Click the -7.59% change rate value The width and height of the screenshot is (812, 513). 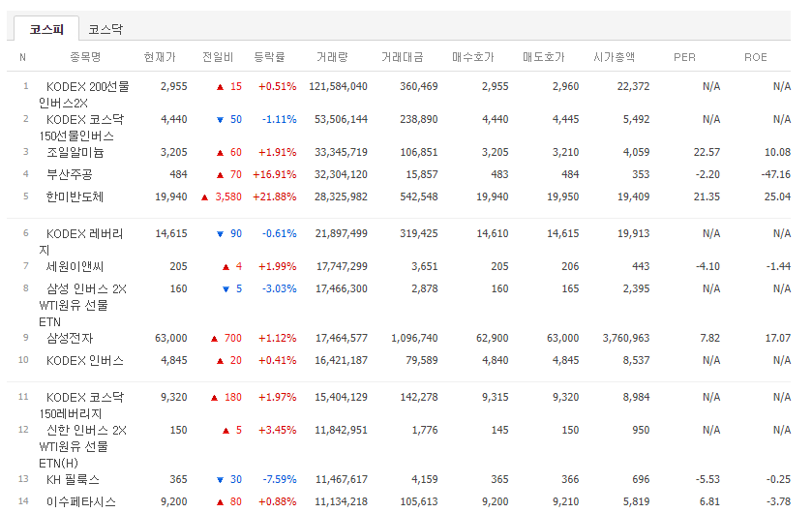click(x=280, y=479)
